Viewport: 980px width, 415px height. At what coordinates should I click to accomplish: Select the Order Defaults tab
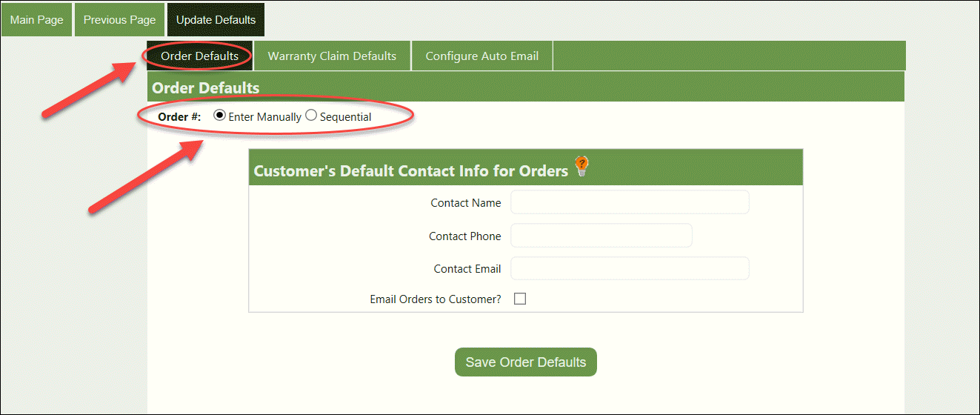point(199,56)
